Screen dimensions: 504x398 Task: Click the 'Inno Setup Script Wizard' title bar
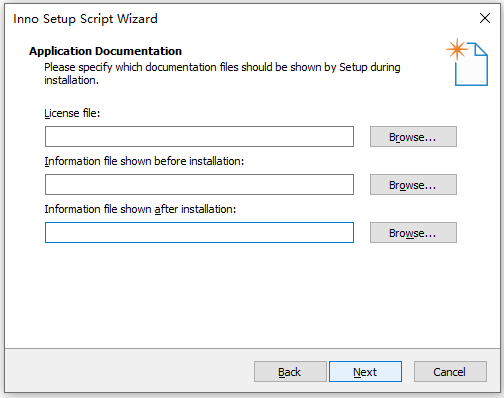[x=85, y=19]
